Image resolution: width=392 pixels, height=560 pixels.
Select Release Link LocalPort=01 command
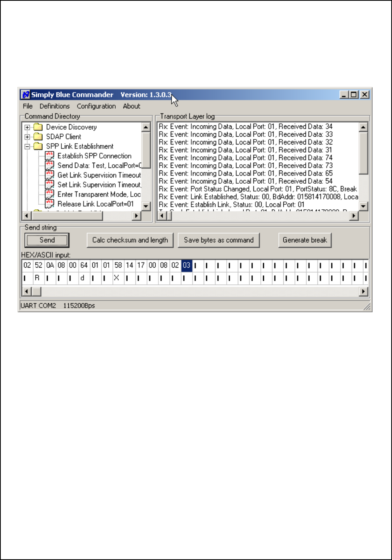click(95, 204)
